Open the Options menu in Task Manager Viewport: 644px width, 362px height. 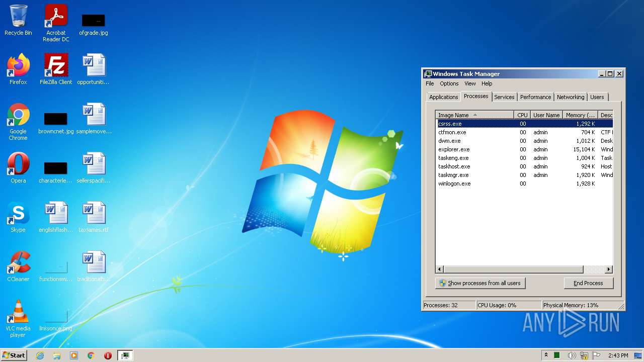(x=449, y=83)
